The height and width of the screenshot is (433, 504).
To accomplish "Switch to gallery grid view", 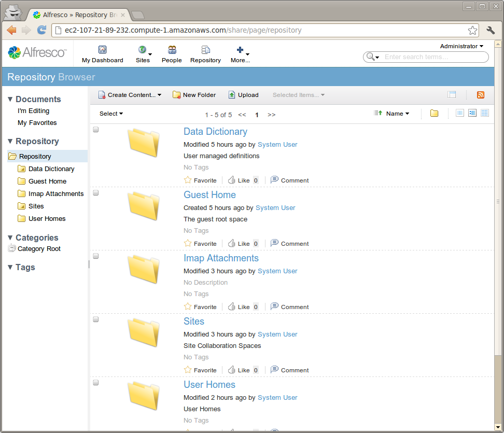I will pyautogui.click(x=485, y=113).
